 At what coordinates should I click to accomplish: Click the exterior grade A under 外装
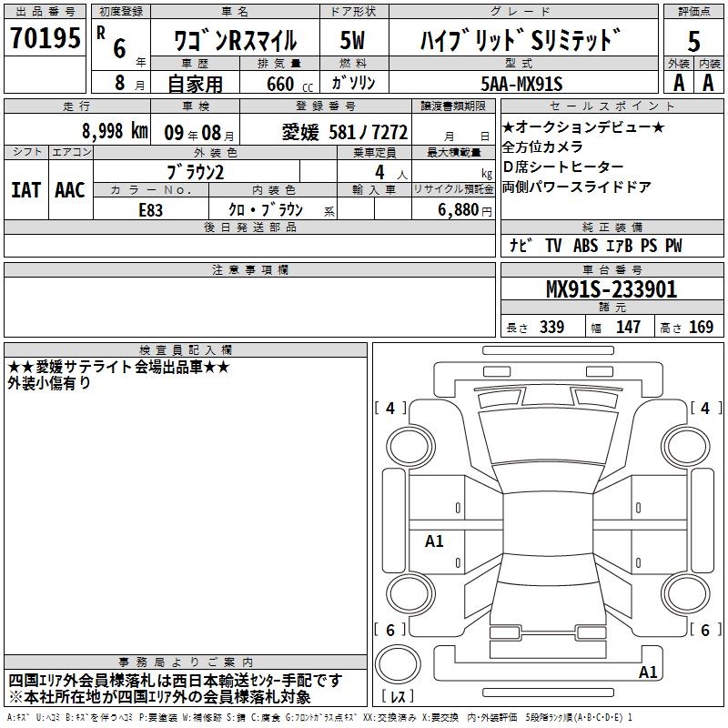pos(679,83)
